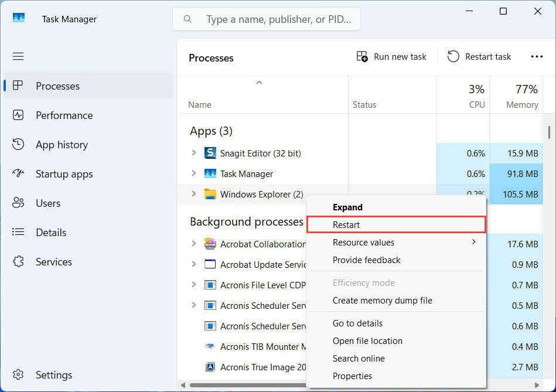The width and height of the screenshot is (556, 392).
Task: Select the Acronis True Image process name
Action: 263,367
